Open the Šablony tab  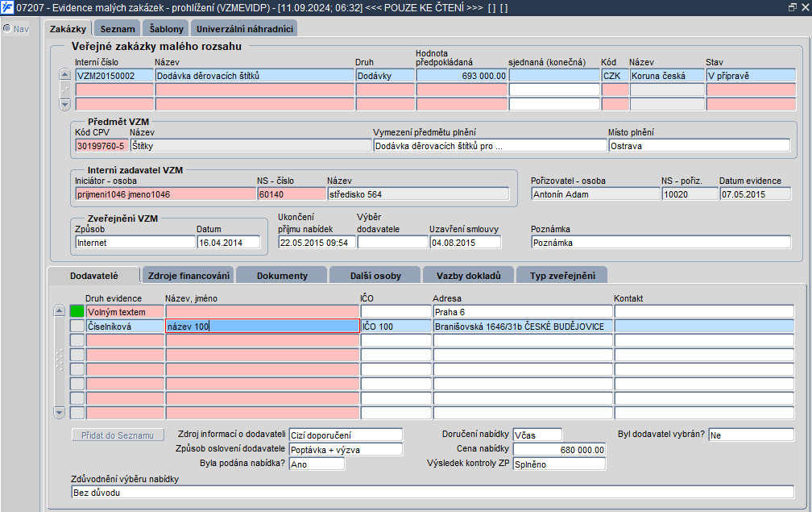(x=166, y=29)
